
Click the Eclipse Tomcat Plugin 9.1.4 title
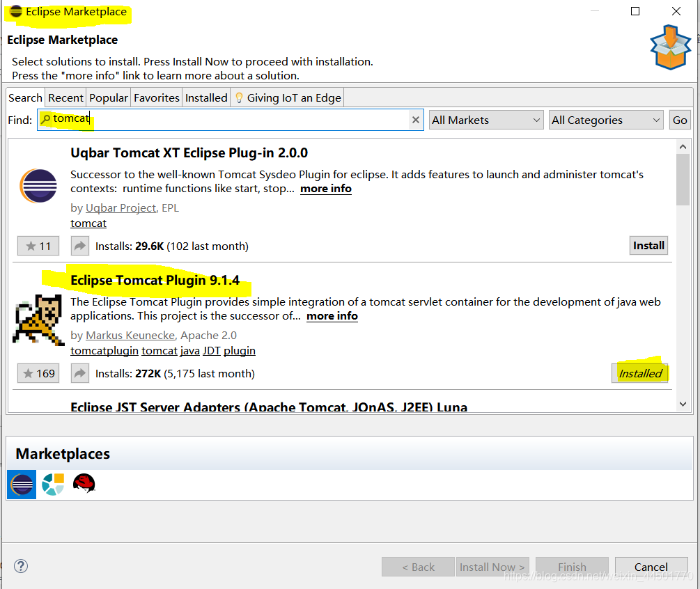tap(155, 280)
